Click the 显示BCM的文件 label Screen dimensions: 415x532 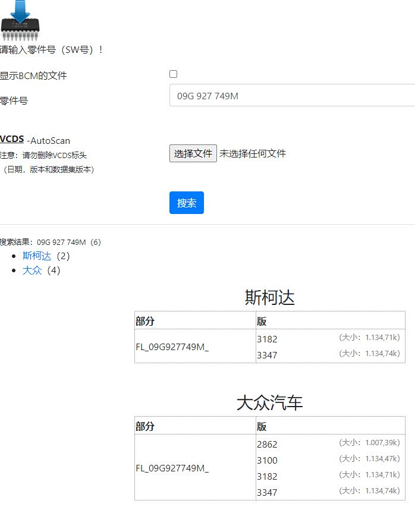[33, 75]
